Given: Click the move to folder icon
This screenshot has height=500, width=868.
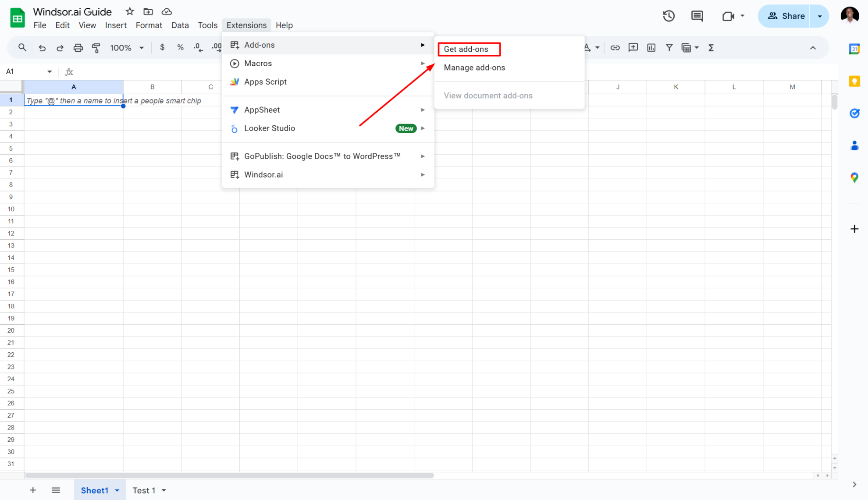Looking at the screenshot, I should pos(148,12).
